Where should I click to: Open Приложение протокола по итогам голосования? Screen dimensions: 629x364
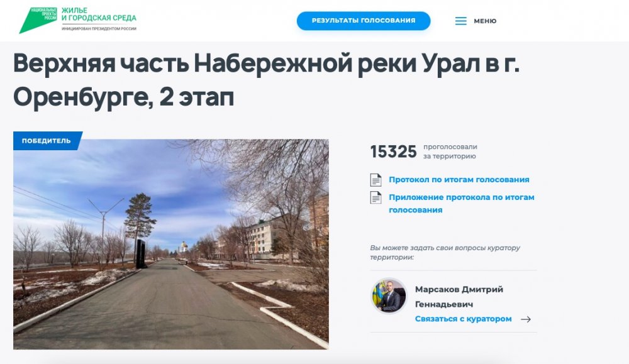coord(461,203)
